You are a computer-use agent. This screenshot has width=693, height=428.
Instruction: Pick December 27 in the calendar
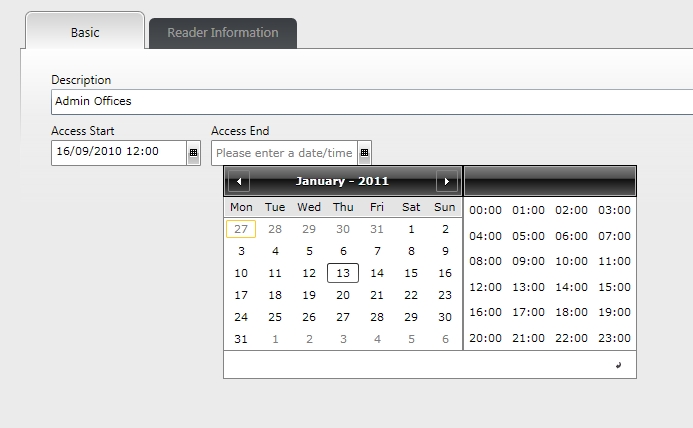241,229
